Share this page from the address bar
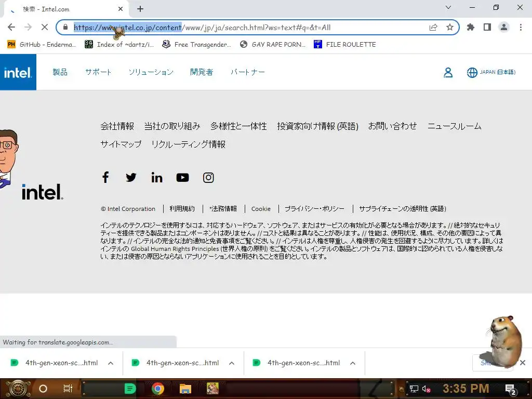Viewport: 532px width, 399px height. pyautogui.click(x=433, y=27)
